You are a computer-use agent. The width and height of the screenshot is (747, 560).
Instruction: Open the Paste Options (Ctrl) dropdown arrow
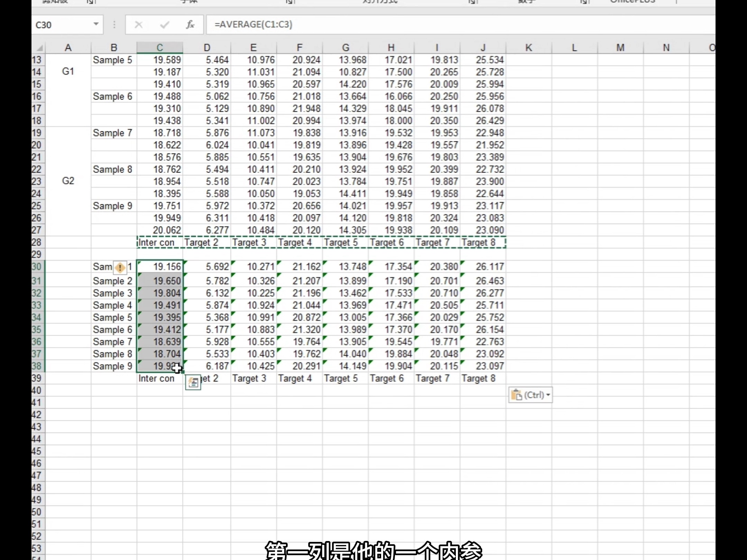coord(548,395)
